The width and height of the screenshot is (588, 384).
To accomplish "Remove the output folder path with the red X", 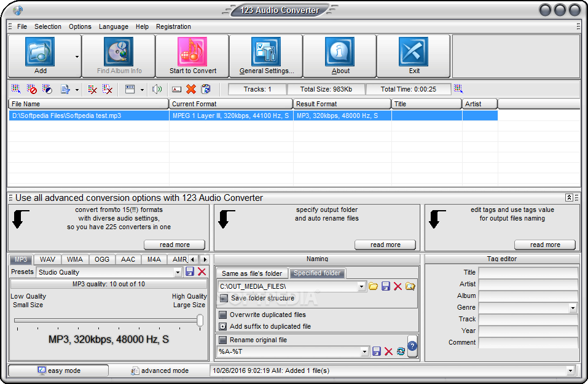I will pyautogui.click(x=398, y=286).
